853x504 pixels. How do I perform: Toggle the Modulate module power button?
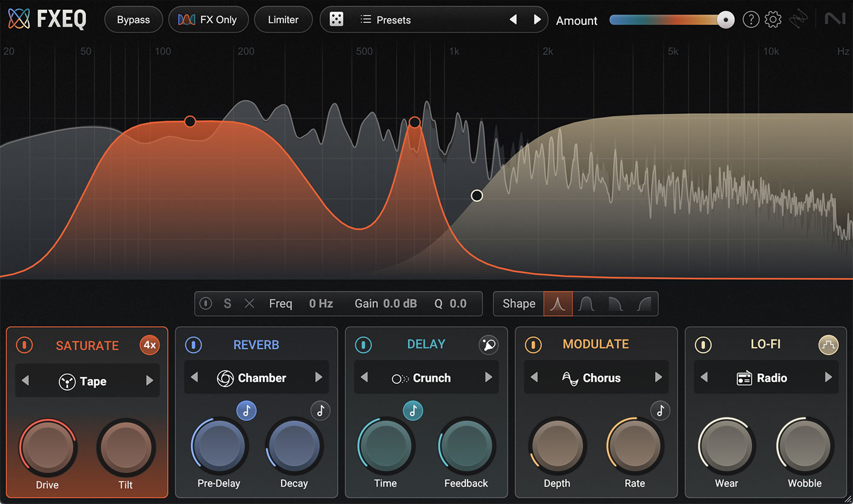point(533,345)
